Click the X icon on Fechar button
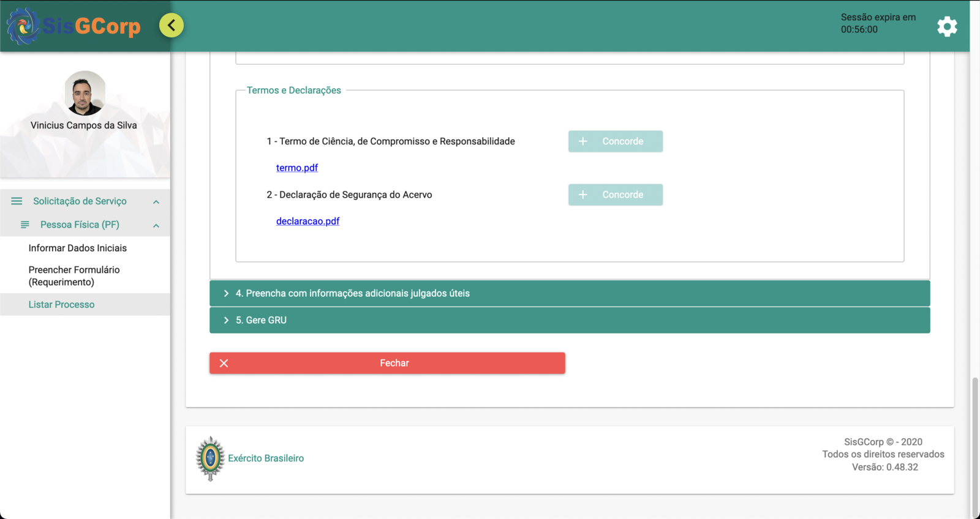This screenshot has width=980, height=519. [224, 363]
